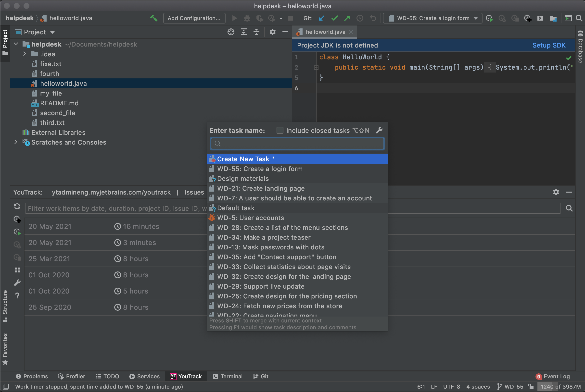Image resolution: width=585 pixels, height=392 pixels.
Task: Click refresh work items icon in YouTrack panel
Action: coord(17,206)
